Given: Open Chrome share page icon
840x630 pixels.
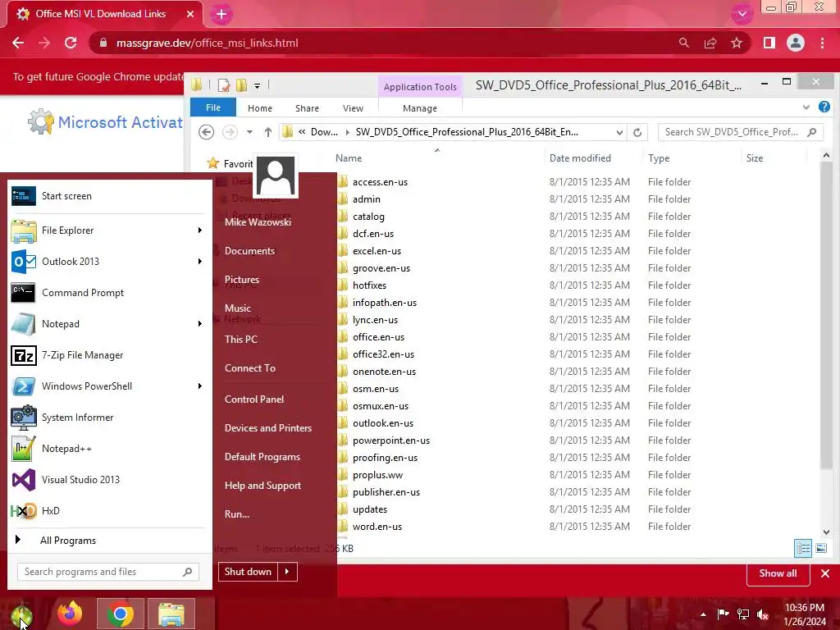Looking at the screenshot, I should point(710,43).
